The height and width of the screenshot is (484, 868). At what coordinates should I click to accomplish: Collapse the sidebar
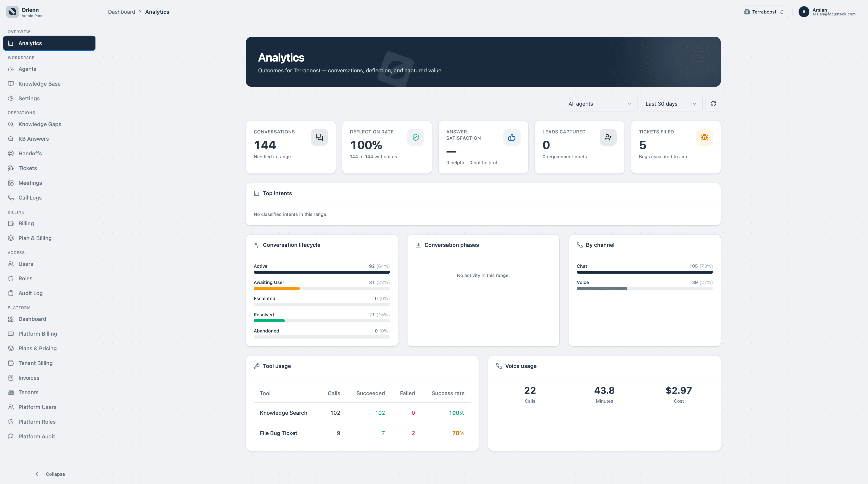click(49, 474)
